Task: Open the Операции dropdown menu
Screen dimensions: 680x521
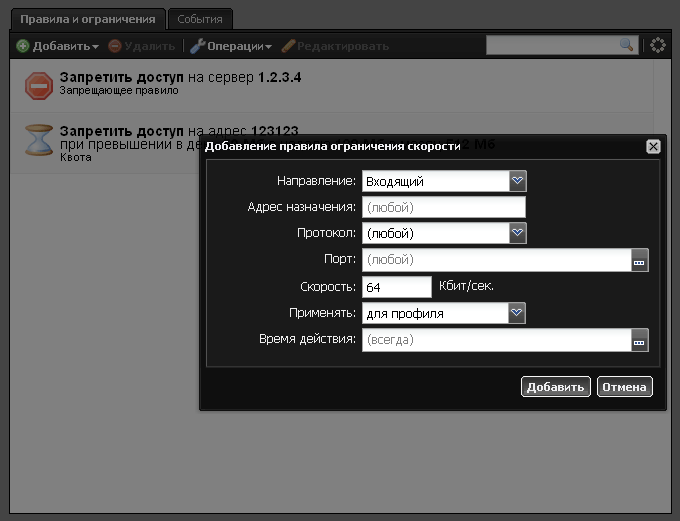Action: (x=231, y=46)
